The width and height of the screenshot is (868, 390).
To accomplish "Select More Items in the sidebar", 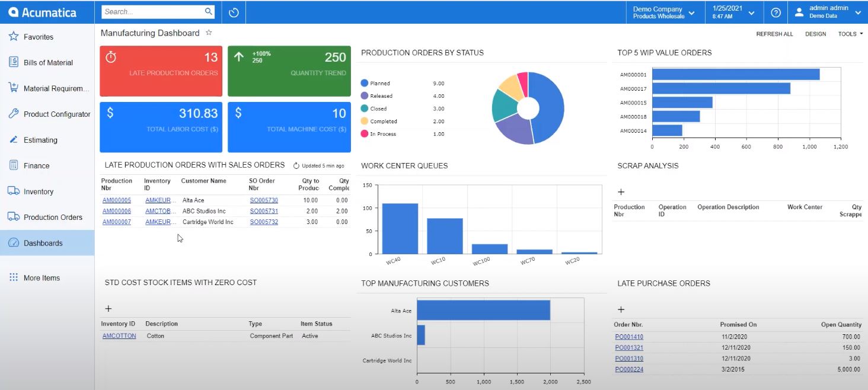I will tap(47, 277).
